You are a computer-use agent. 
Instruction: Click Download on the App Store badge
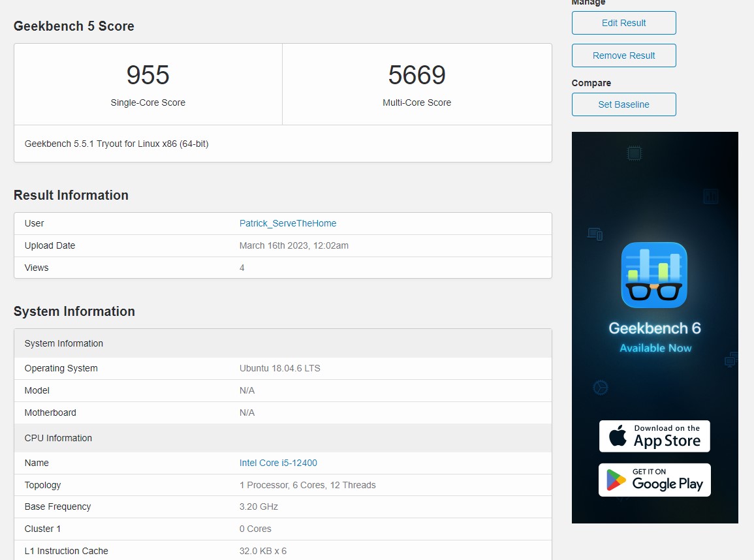click(655, 437)
